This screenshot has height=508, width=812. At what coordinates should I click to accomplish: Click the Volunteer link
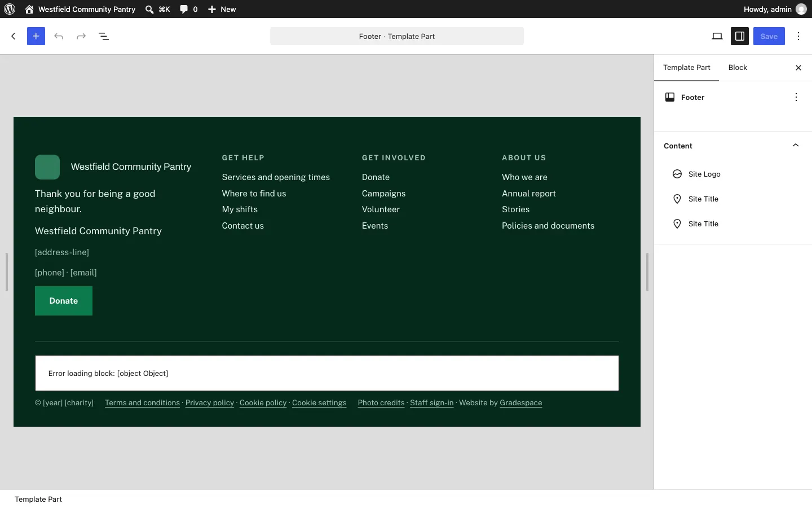point(381,209)
